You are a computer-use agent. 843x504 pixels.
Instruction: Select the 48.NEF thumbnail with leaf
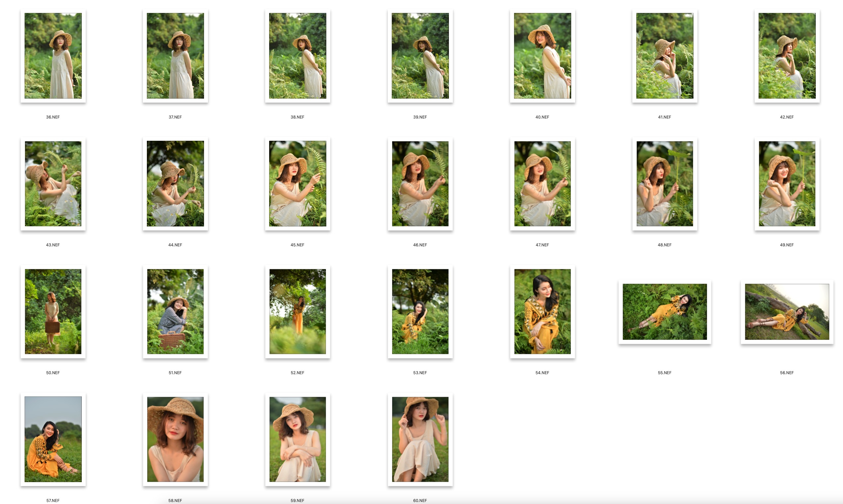(x=665, y=184)
